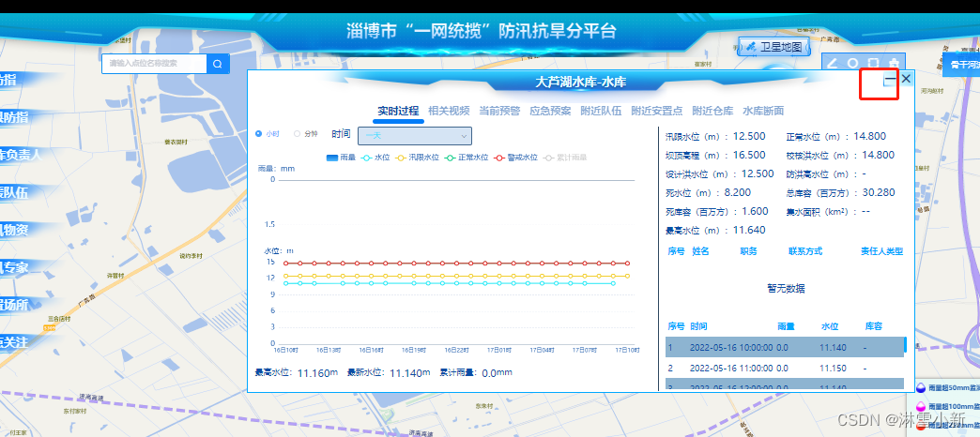Enable the greyed 累计雨量 legend series
This screenshot has width=980, height=437.
tap(565, 158)
